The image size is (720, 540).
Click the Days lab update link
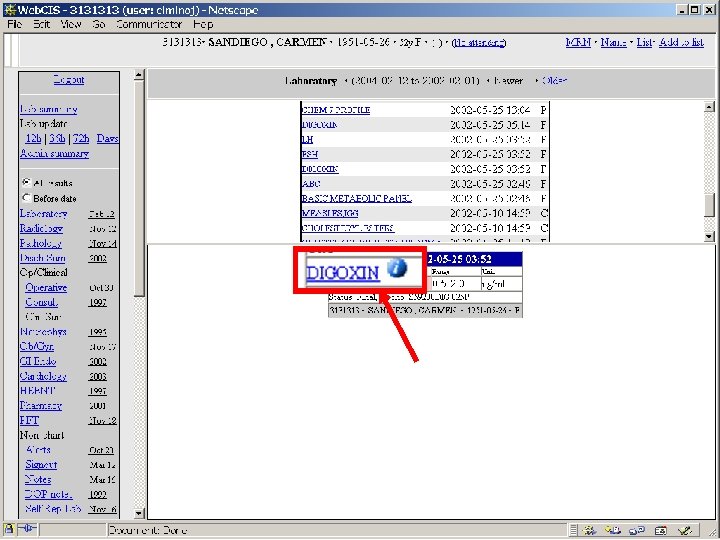point(107,139)
